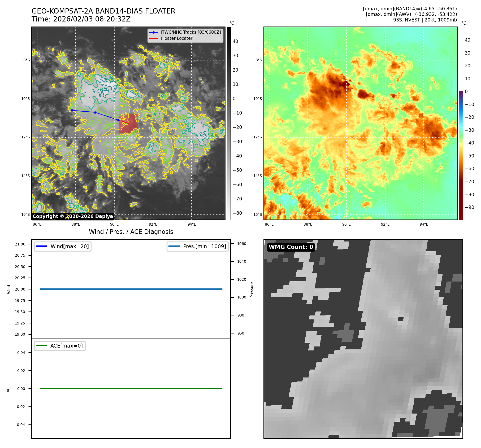This screenshot has width=481, height=448.
Task: Click the GEO-KOMPSAT-2A BAND14-DIAS FLOATER title
Action: (x=103, y=11)
